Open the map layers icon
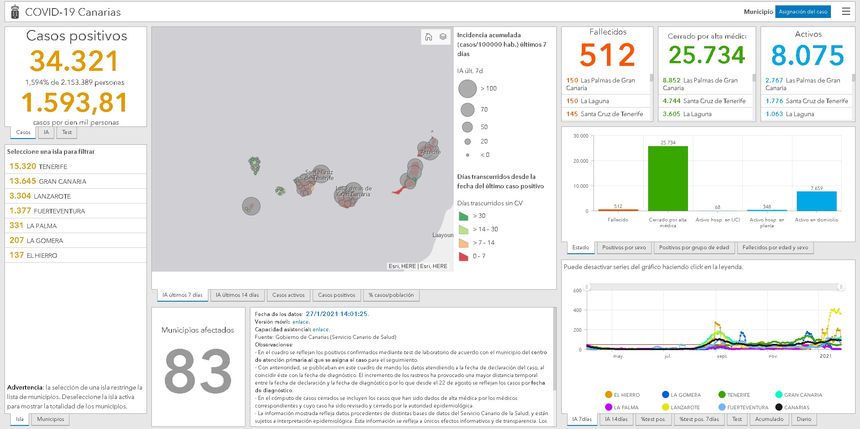The height and width of the screenshot is (429, 860). tap(442, 37)
